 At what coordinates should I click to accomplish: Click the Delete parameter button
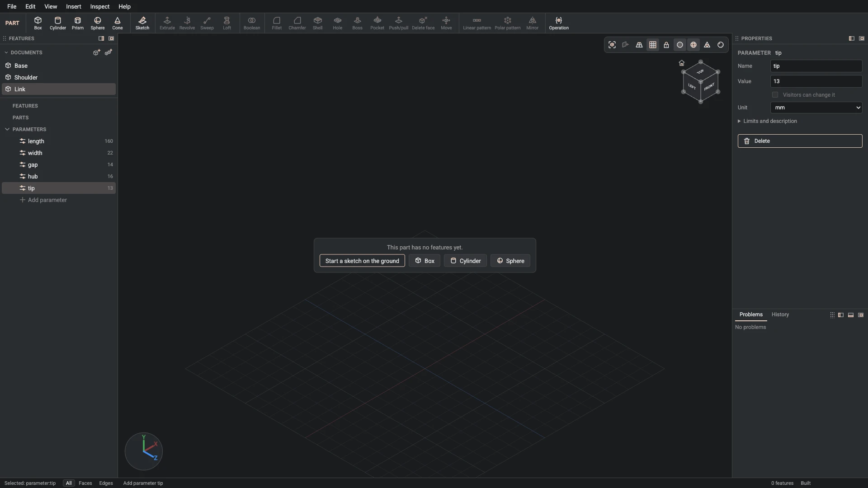(x=800, y=141)
